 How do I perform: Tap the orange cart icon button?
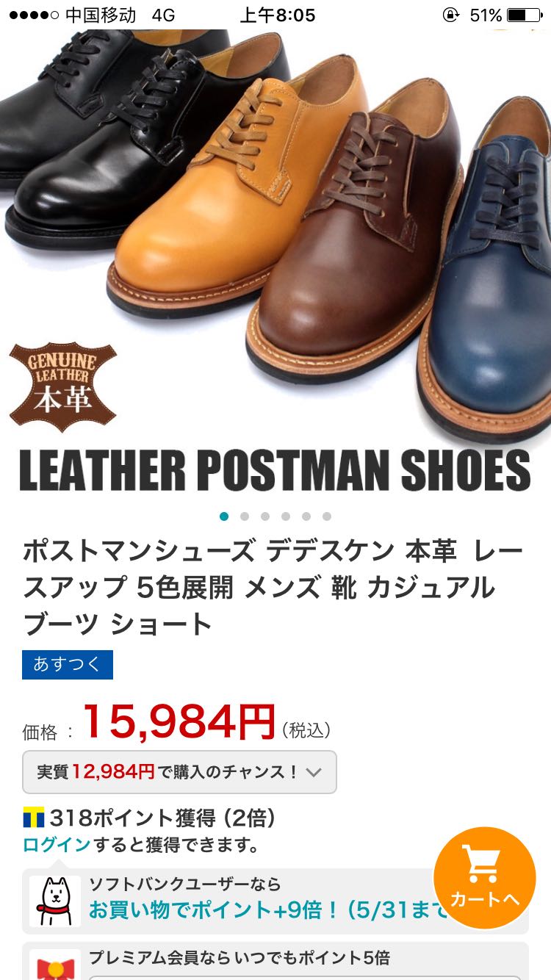(484, 878)
